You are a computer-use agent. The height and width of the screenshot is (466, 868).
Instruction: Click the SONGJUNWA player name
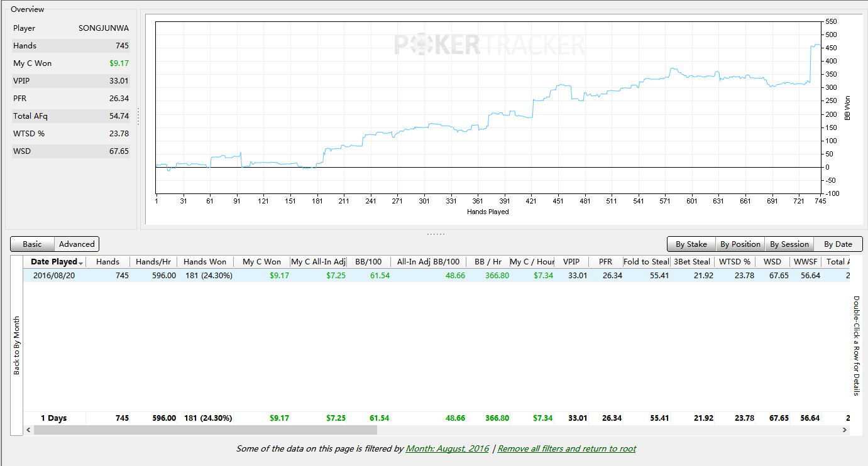click(x=104, y=28)
